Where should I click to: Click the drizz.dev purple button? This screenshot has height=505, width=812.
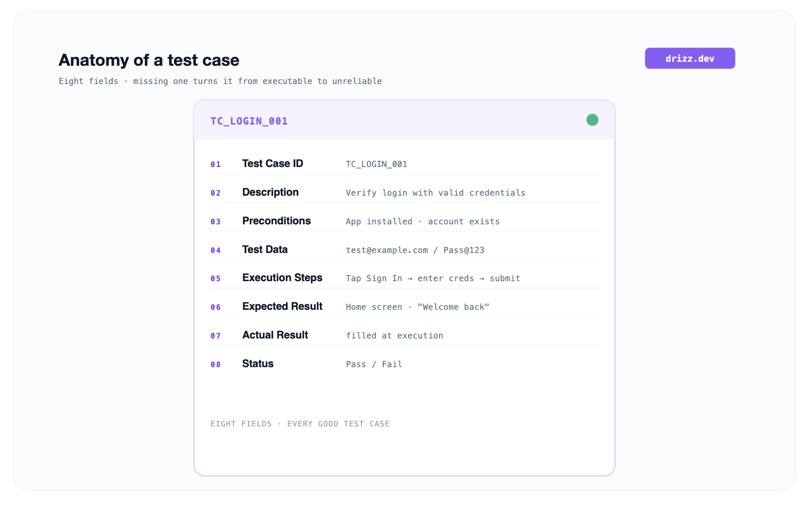pos(690,58)
